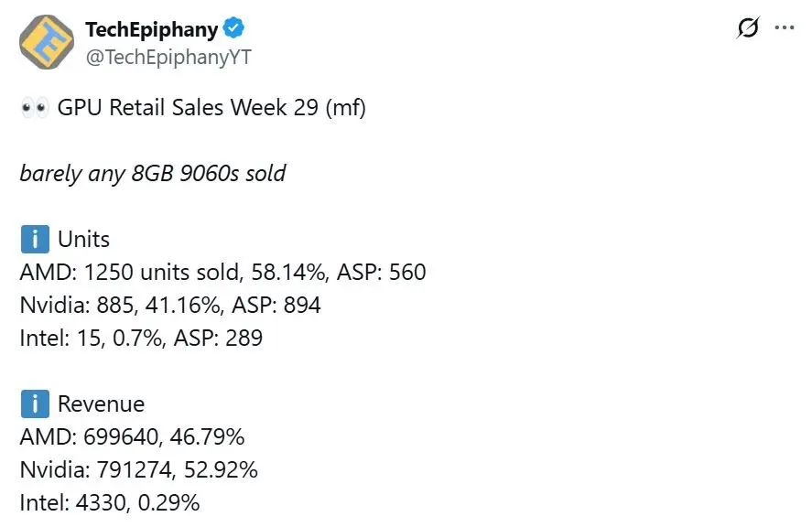Click the "Intel: 4330, 0.29%" revenue line
812x527 pixels.
point(109,503)
